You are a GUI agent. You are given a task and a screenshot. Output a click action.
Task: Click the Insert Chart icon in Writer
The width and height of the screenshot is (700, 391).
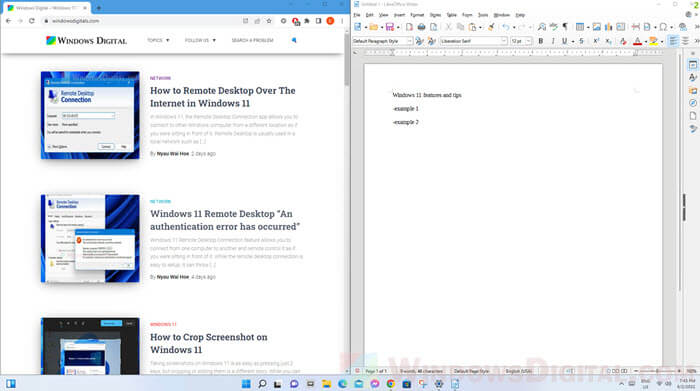pos(608,27)
